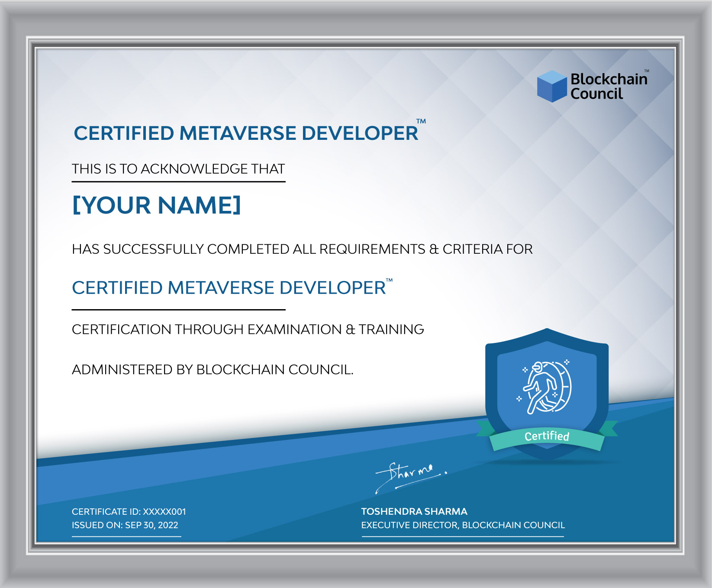Select the '[YOUR NAME]' placeholder
Viewport: 712px width, 588px height.
point(156,205)
